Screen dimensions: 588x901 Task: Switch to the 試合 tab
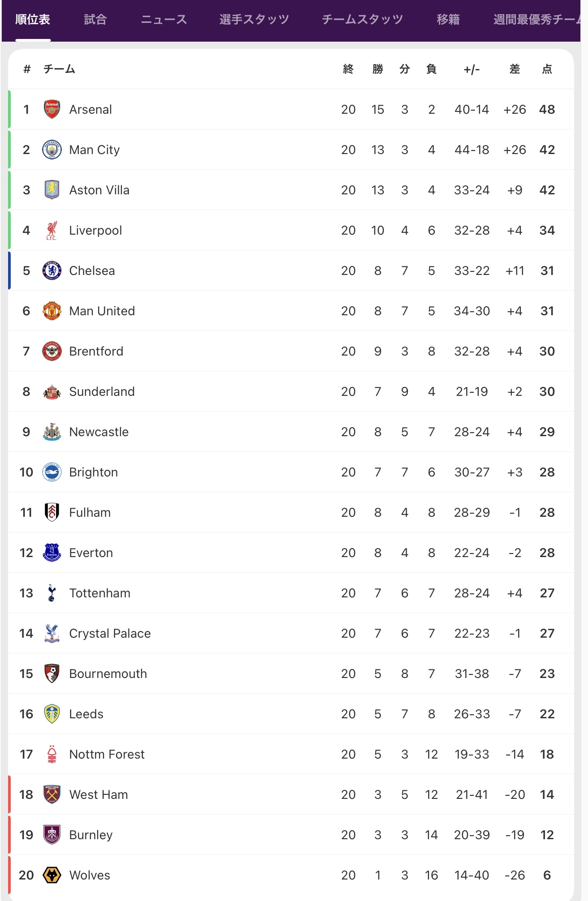pyautogui.click(x=95, y=19)
